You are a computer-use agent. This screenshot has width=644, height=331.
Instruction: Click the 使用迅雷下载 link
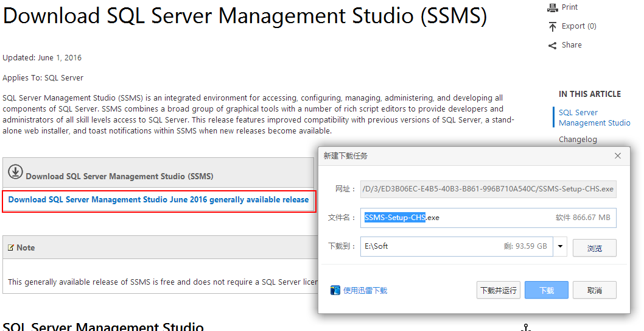[365, 291]
